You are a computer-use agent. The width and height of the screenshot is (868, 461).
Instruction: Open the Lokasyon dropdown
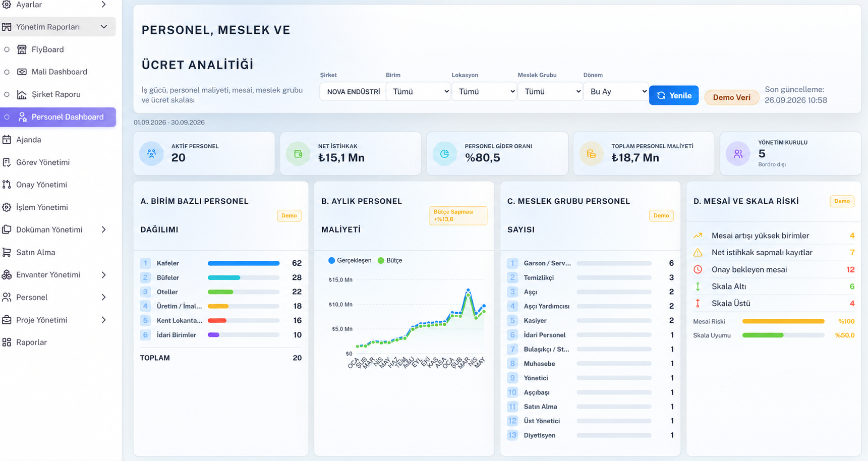484,91
